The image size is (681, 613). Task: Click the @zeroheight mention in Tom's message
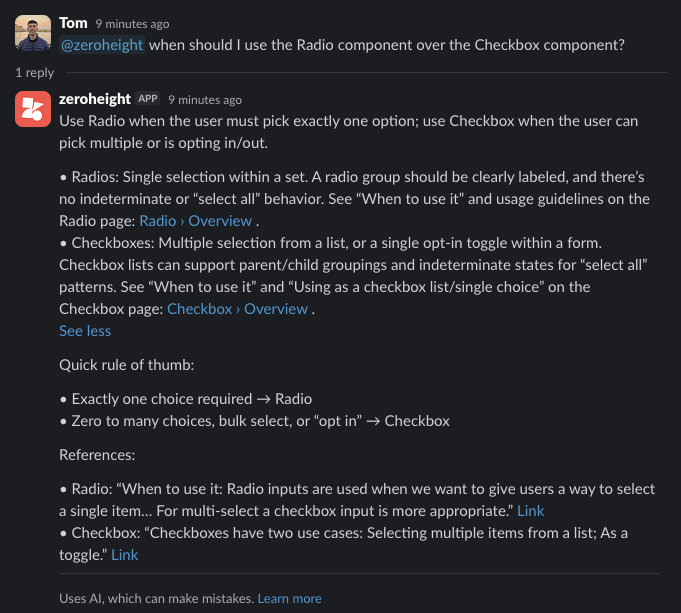tap(102, 44)
